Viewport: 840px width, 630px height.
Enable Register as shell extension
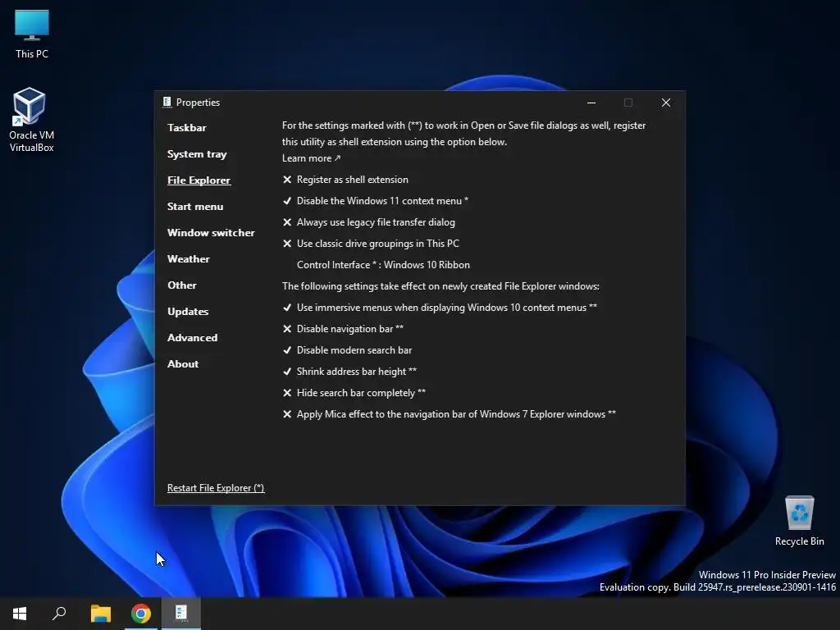[x=345, y=180]
